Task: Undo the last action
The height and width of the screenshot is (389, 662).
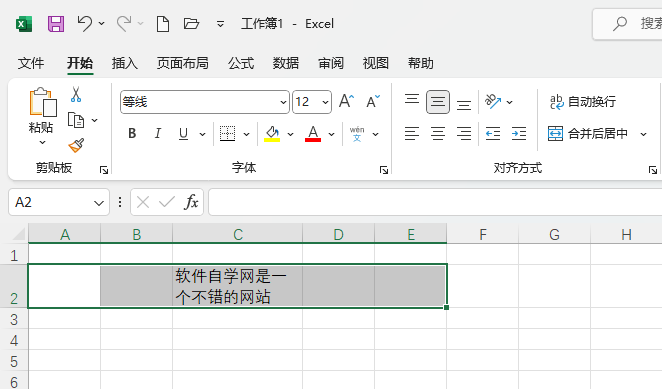Action: tap(84, 23)
